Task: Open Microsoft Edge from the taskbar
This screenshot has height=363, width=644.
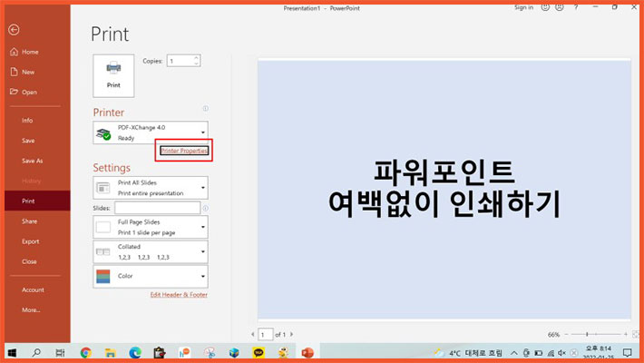Action: (x=135, y=353)
